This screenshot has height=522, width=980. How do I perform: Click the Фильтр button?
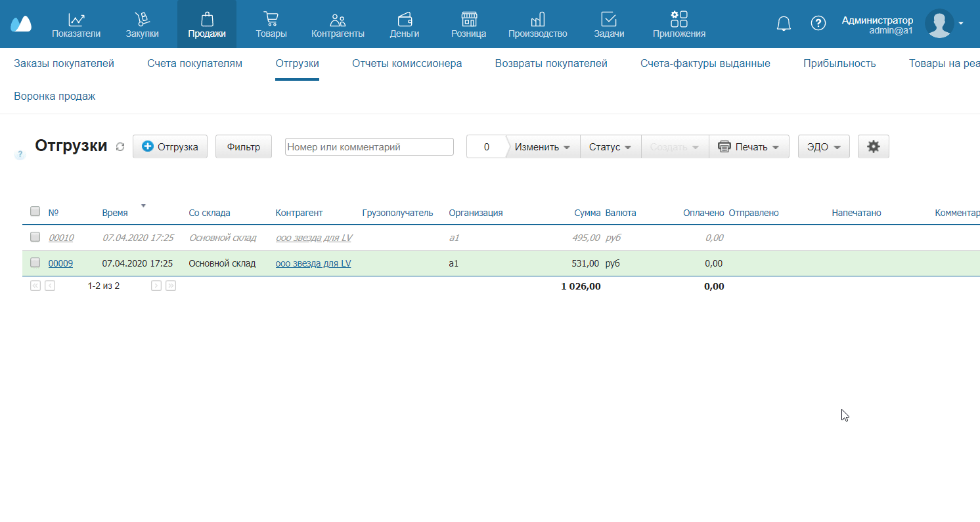[244, 147]
